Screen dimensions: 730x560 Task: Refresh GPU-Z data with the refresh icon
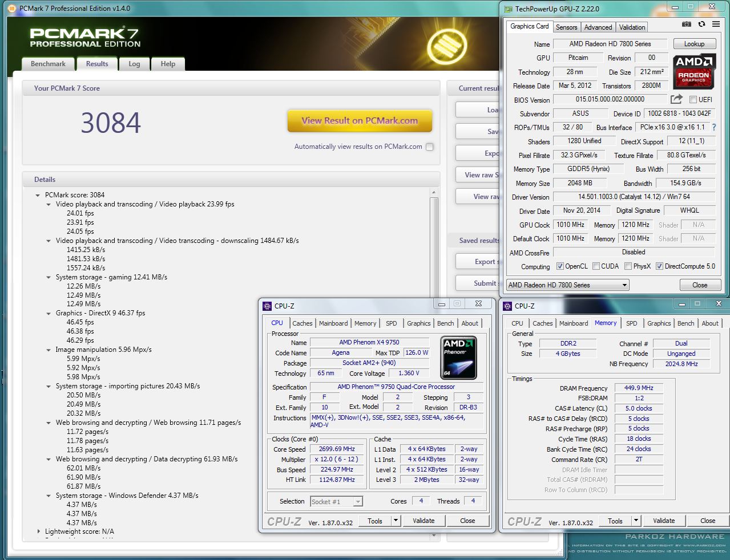pyautogui.click(x=701, y=25)
